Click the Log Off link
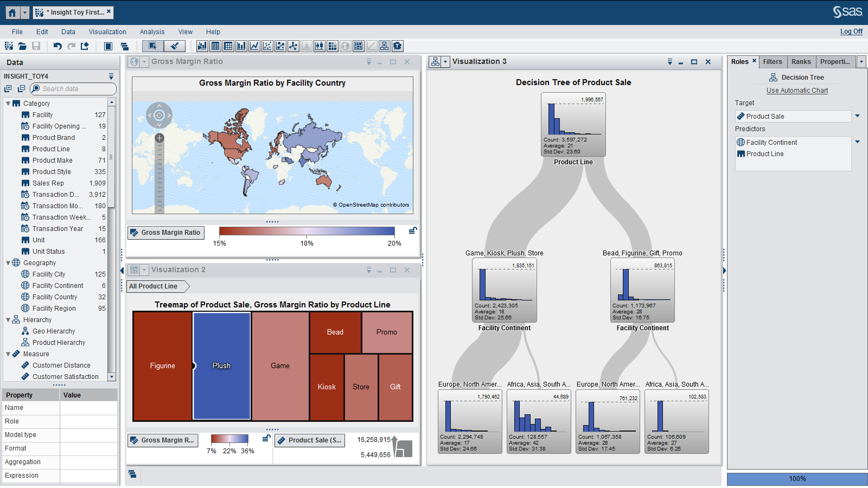Image resolution: width=868 pixels, height=488 pixels. click(851, 31)
